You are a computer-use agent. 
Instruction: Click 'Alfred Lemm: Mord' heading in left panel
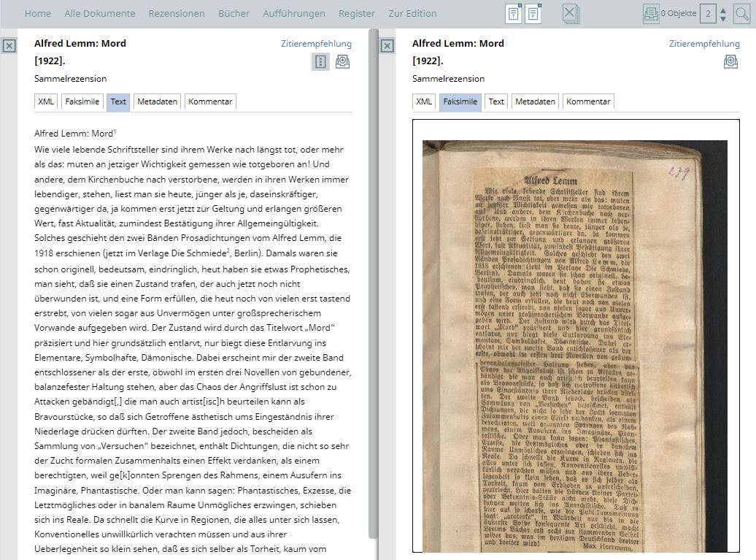click(x=80, y=43)
